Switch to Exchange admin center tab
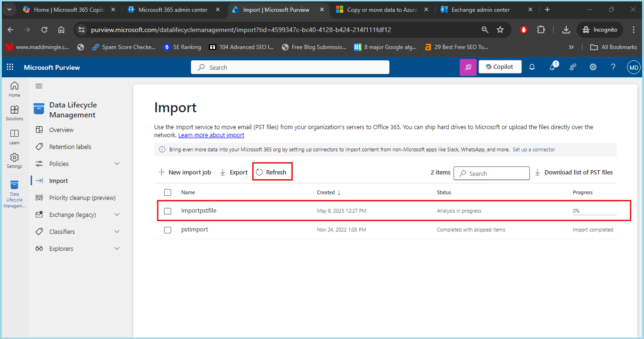 pos(486,9)
